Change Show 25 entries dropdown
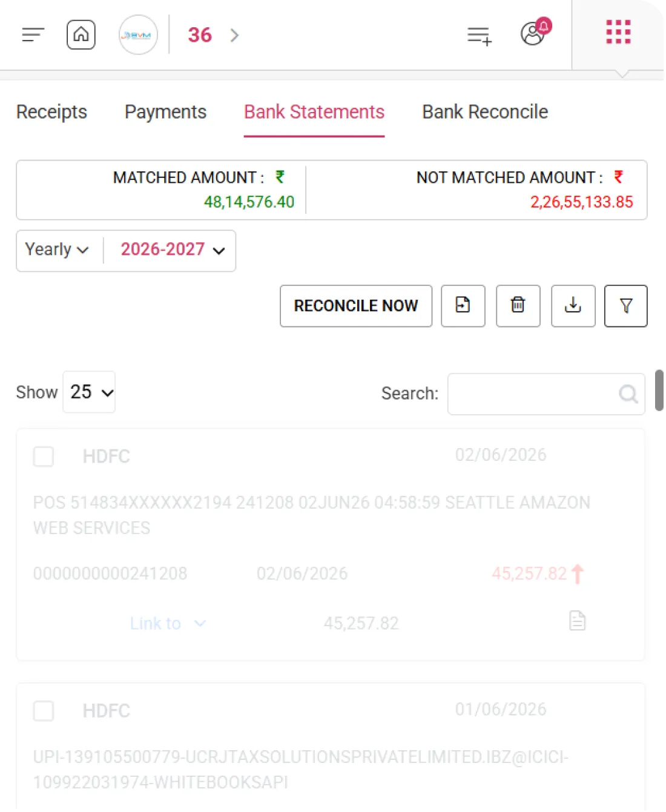 pyautogui.click(x=89, y=392)
